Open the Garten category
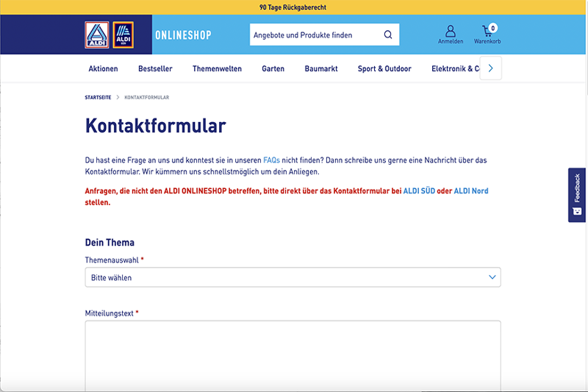The image size is (588, 392). coord(273,68)
